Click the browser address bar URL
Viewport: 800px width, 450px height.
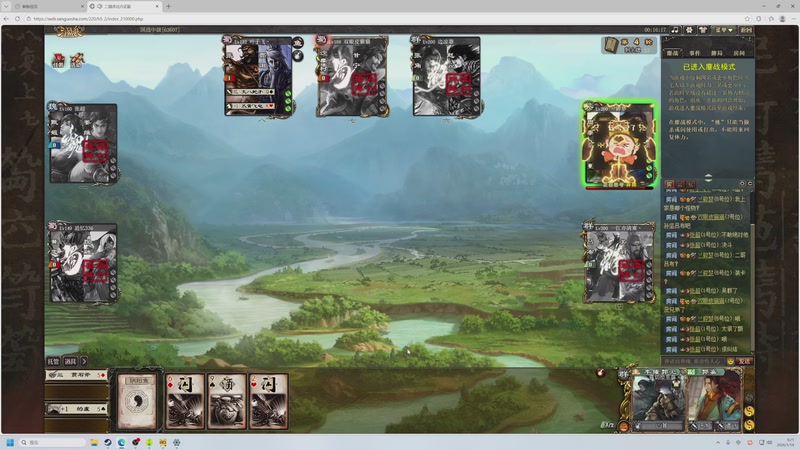[88, 18]
